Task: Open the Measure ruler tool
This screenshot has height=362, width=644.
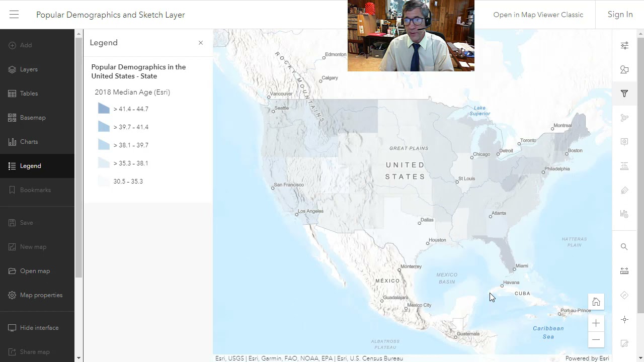Action: [x=624, y=271]
